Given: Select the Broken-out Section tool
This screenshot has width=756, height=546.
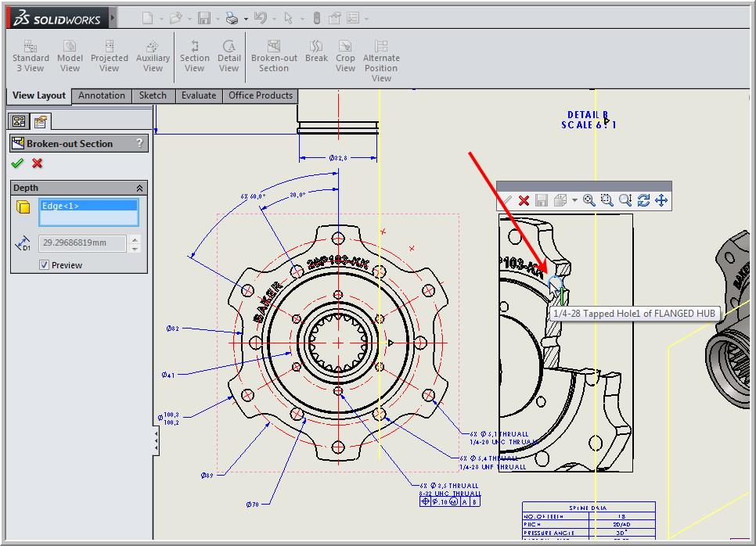Looking at the screenshot, I should tap(274, 56).
